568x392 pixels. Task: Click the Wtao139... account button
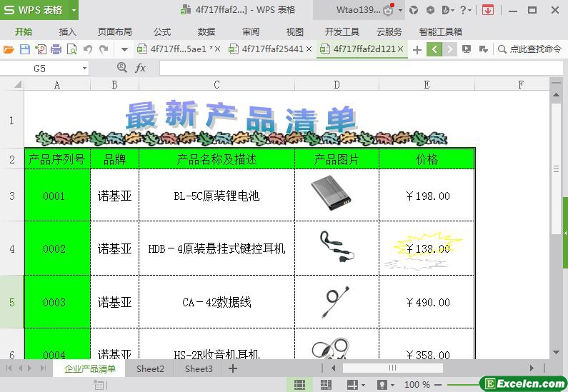[x=358, y=10]
